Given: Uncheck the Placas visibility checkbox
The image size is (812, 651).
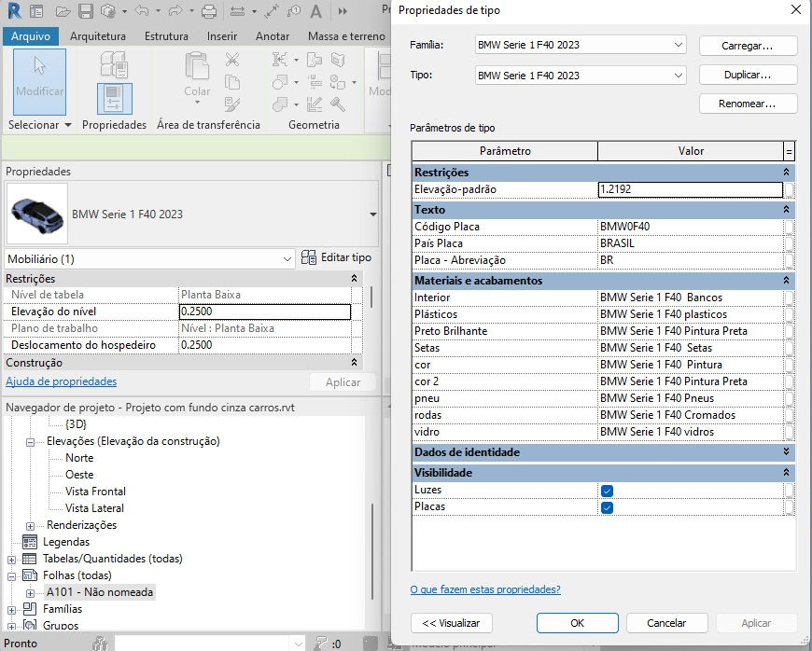Looking at the screenshot, I should coord(607,507).
